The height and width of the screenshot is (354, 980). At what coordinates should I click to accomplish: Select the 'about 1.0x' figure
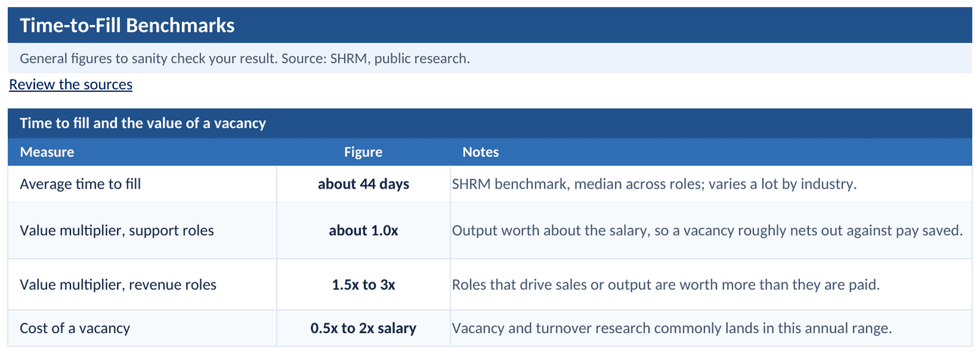pyautogui.click(x=363, y=231)
